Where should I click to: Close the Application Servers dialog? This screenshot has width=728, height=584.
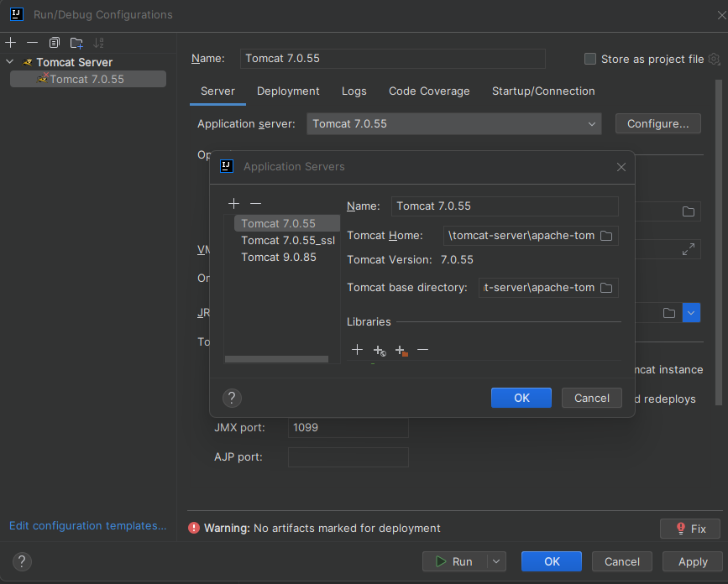(x=621, y=167)
